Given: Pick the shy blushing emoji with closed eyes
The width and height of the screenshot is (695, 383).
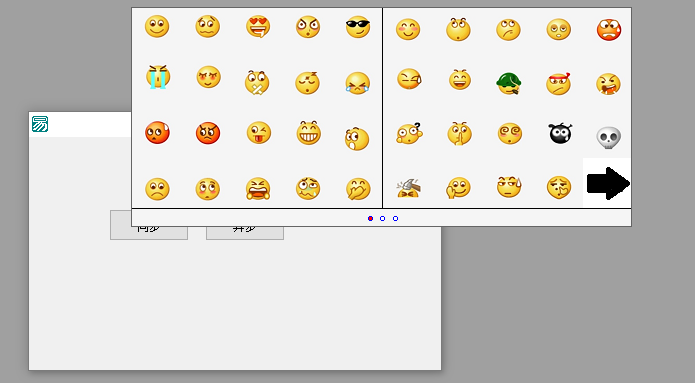Looking at the screenshot, I should click(208, 77).
